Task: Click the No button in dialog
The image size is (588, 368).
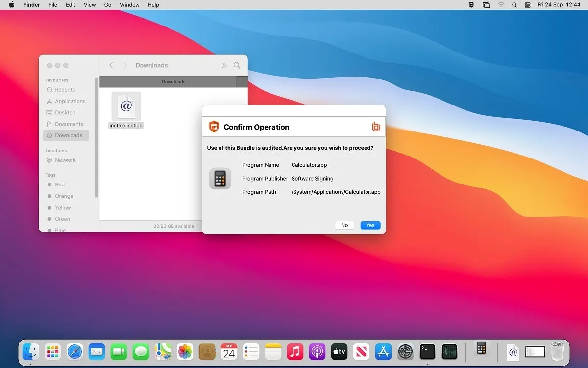Action: [344, 225]
